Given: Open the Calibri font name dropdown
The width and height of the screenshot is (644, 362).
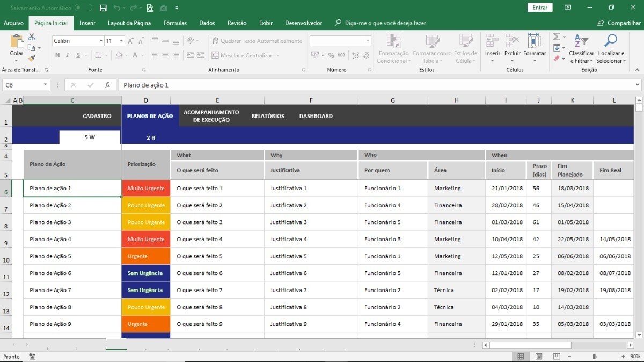Looking at the screenshot, I should pyautogui.click(x=101, y=41).
